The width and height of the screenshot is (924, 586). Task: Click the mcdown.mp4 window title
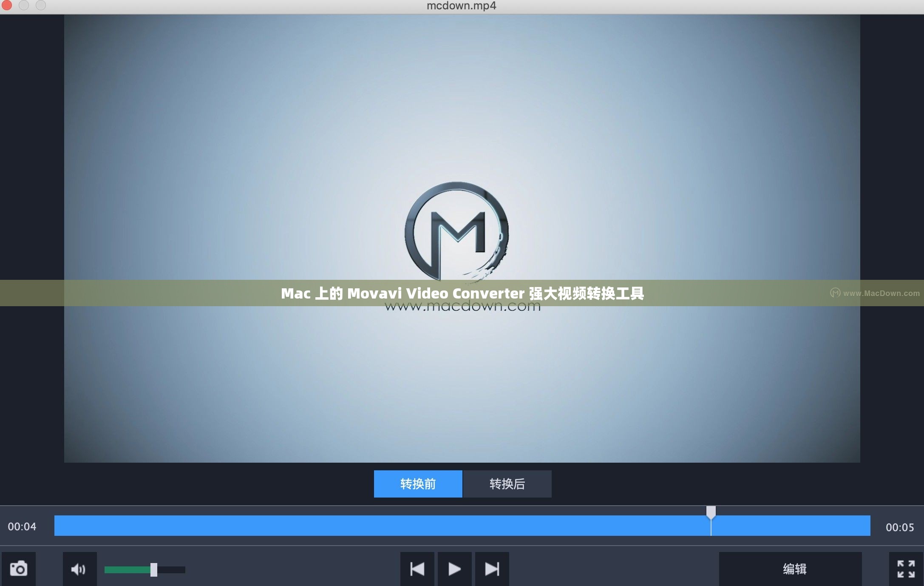pyautogui.click(x=461, y=6)
